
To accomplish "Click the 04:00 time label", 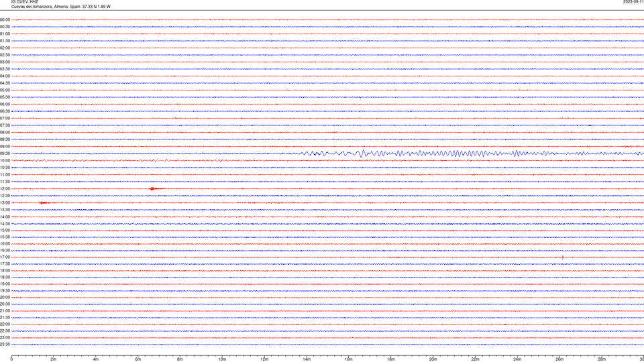I will 5,76.
